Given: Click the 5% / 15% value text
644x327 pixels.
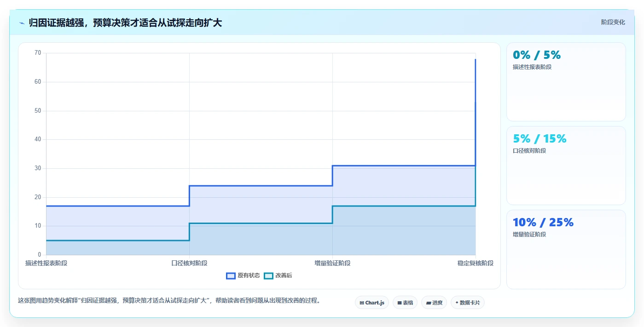Looking at the screenshot, I should (x=540, y=139).
